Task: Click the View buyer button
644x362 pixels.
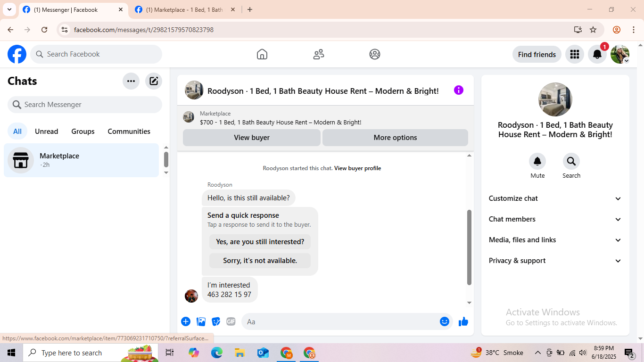Action: (x=252, y=138)
